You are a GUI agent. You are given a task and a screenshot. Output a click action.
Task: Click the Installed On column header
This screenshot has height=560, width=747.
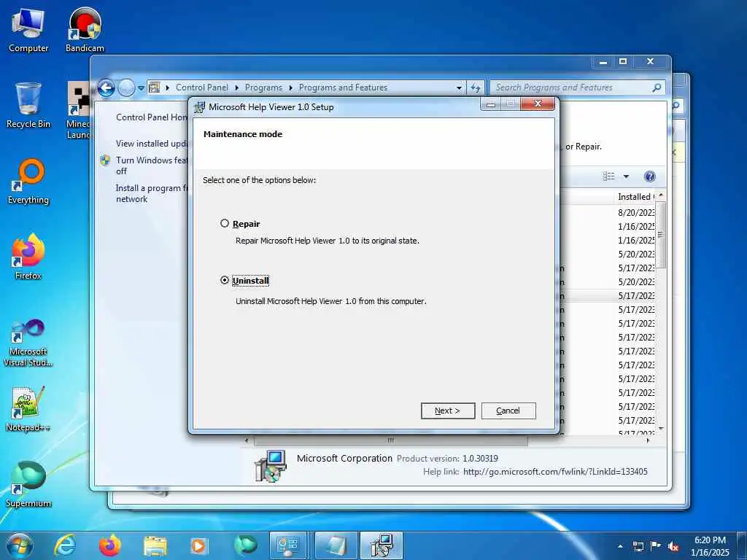635,197
